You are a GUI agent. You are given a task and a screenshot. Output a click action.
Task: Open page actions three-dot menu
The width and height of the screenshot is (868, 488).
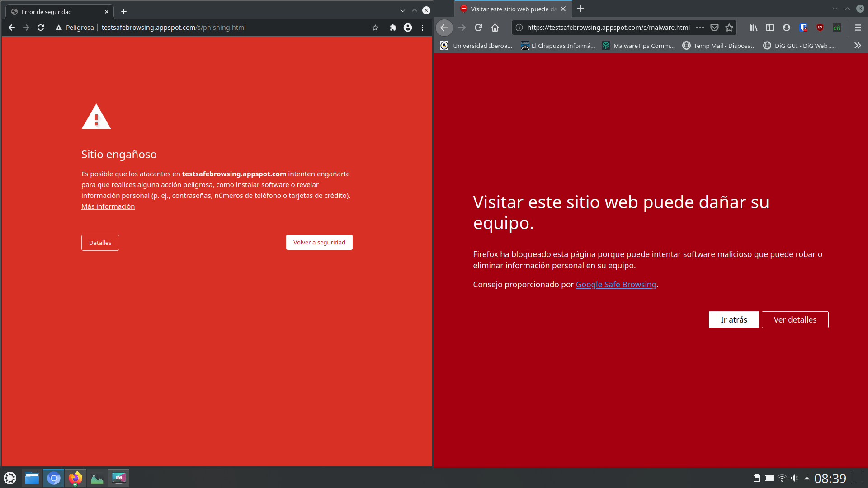click(x=700, y=28)
